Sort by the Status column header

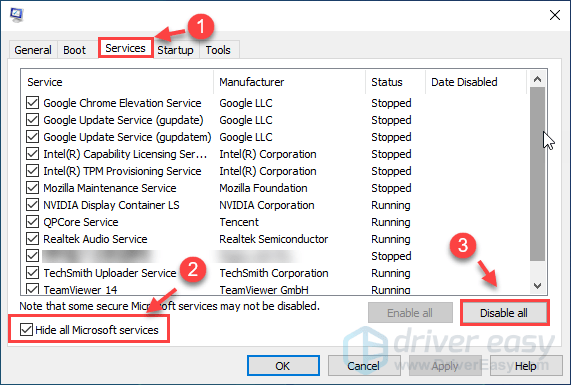pyautogui.click(x=395, y=82)
